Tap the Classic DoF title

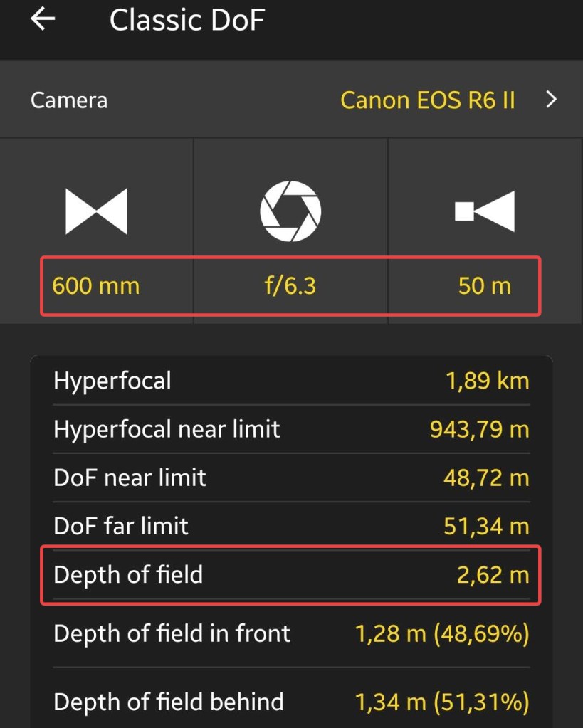(187, 20)
